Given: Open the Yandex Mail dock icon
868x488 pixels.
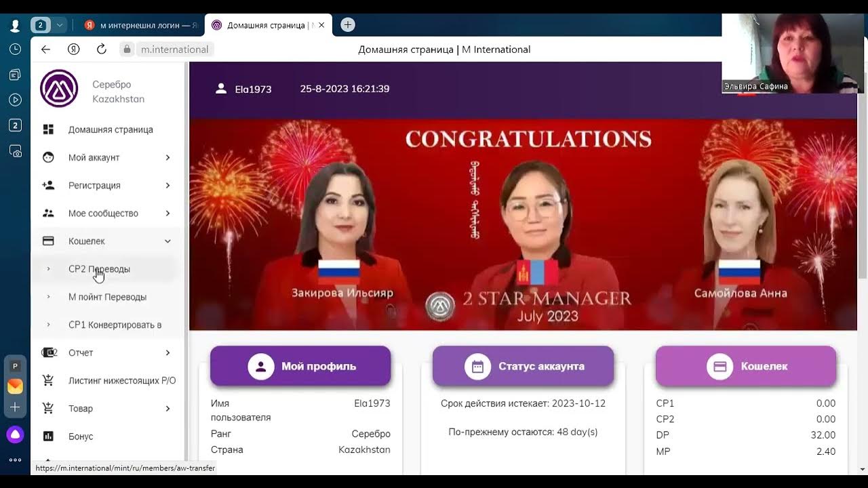Looking at the screenshot, I should tap(15, 386).
